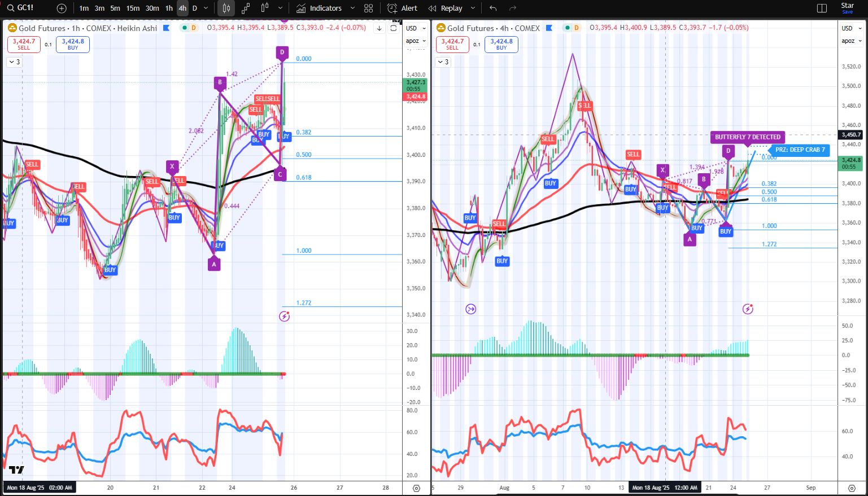Expand the Replay options chevron
This screenshot has height=496, width=868.
tap(473, 8)
